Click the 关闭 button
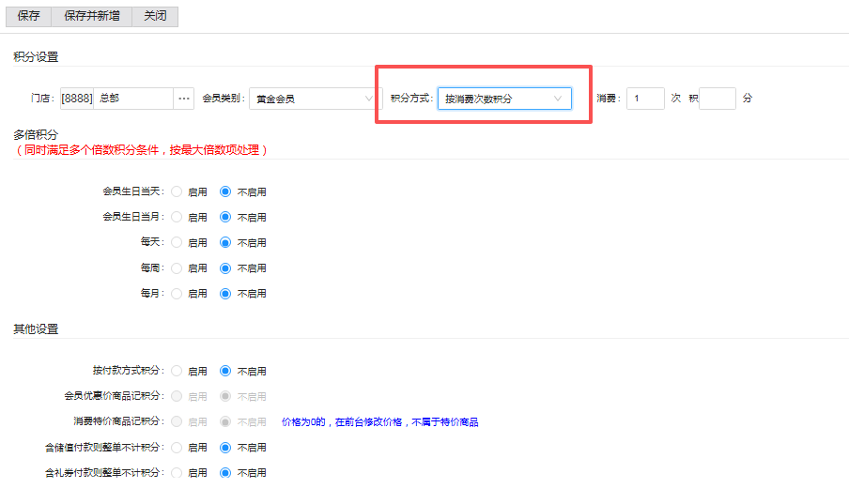Screen dimensions: 849x504 coord(155,16)
